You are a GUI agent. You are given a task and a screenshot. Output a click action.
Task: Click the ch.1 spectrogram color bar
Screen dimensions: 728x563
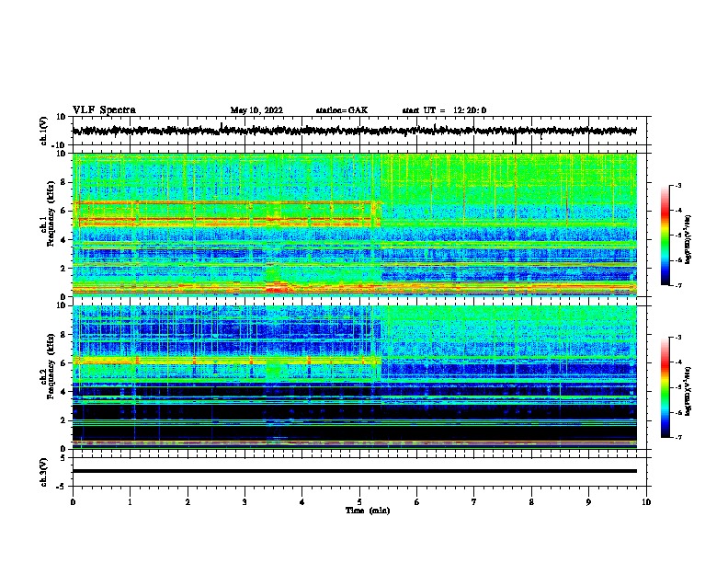[665, 236]
